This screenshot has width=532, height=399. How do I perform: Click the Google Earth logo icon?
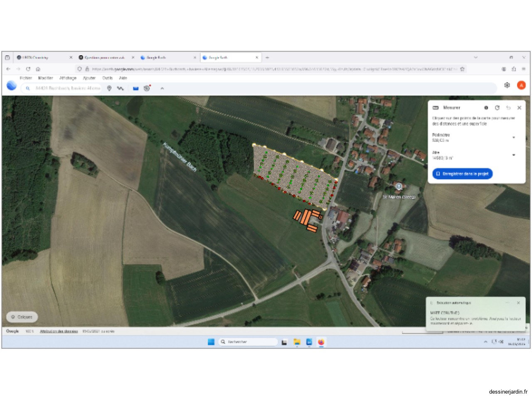[x=12, y=86]
